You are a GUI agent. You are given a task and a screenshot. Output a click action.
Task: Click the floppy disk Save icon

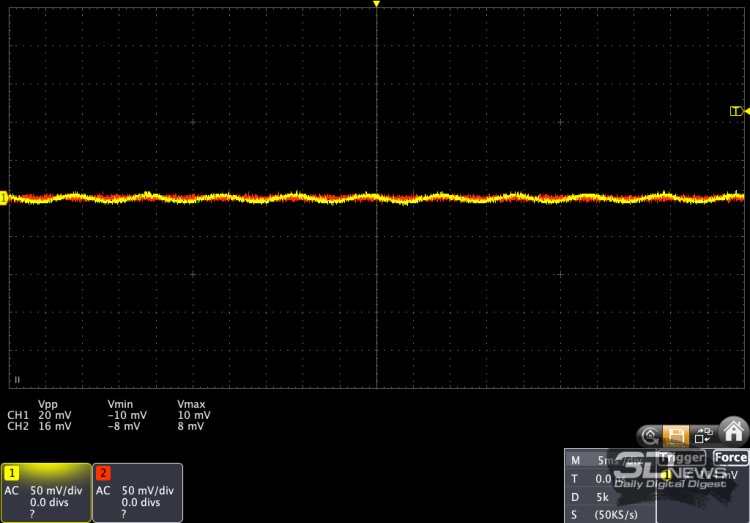click(x=676, y=435)
